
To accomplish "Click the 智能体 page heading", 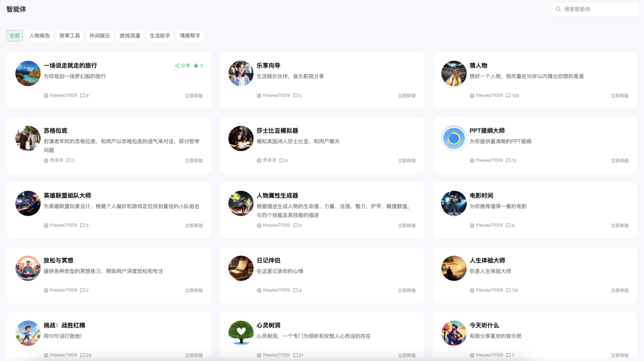I will coord(17,9).
